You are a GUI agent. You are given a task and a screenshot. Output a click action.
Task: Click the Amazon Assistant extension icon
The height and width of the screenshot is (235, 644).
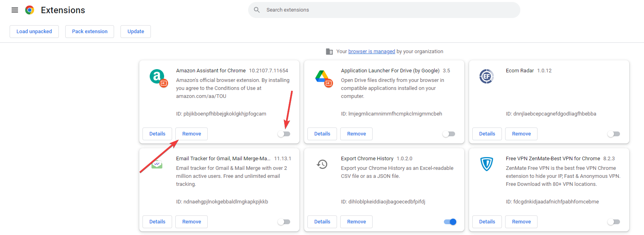[158, 77]
